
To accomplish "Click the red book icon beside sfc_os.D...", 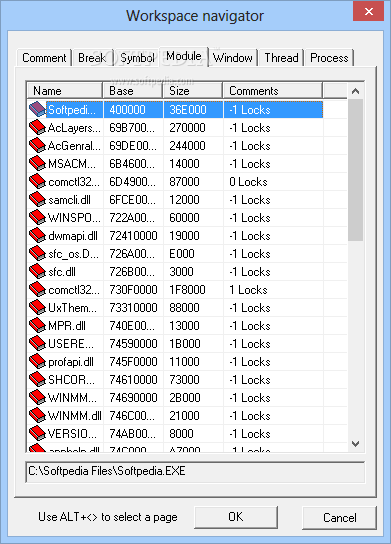I will click(37, 254).
